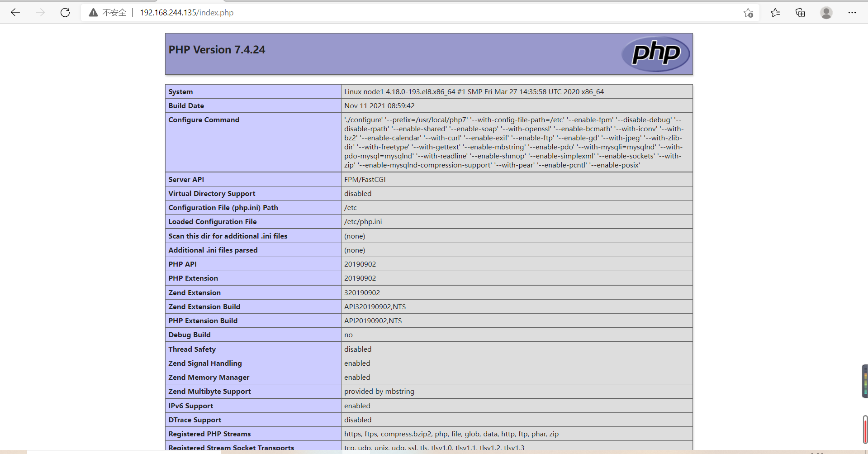The height and width of the screenshot is (454, 868).
Task: Select the DTrace Support label
Action: 194,420
